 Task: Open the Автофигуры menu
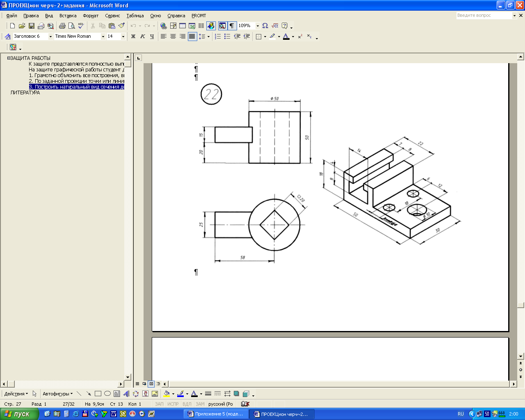(x=57, y=394)
